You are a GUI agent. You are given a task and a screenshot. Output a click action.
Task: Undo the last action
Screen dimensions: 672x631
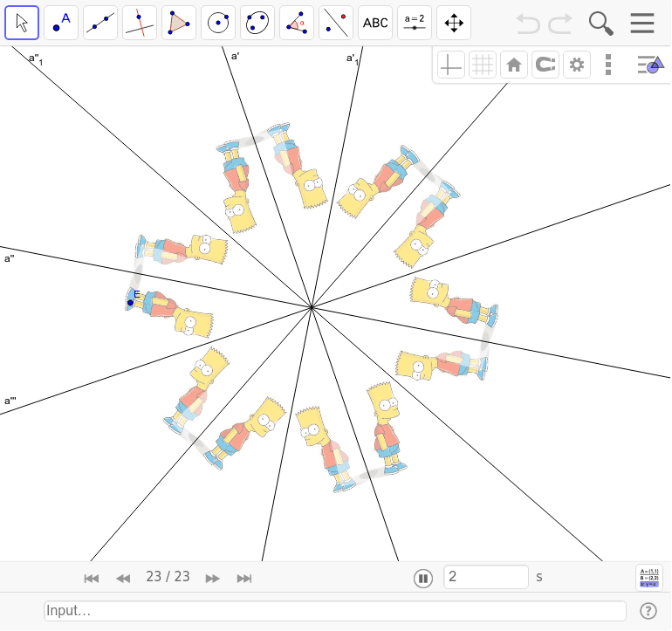pyautogui.click(x=528, y=24)
